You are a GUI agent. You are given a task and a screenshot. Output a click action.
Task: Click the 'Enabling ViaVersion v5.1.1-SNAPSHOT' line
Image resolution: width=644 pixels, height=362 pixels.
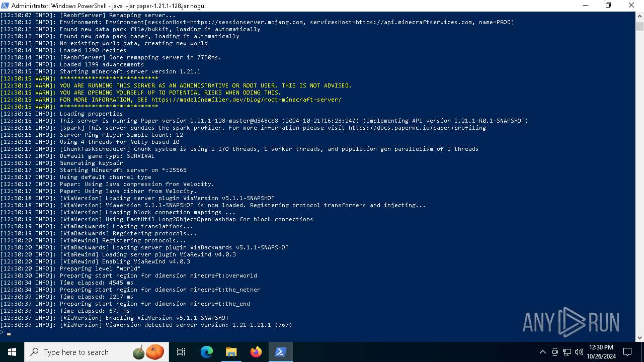114,318
